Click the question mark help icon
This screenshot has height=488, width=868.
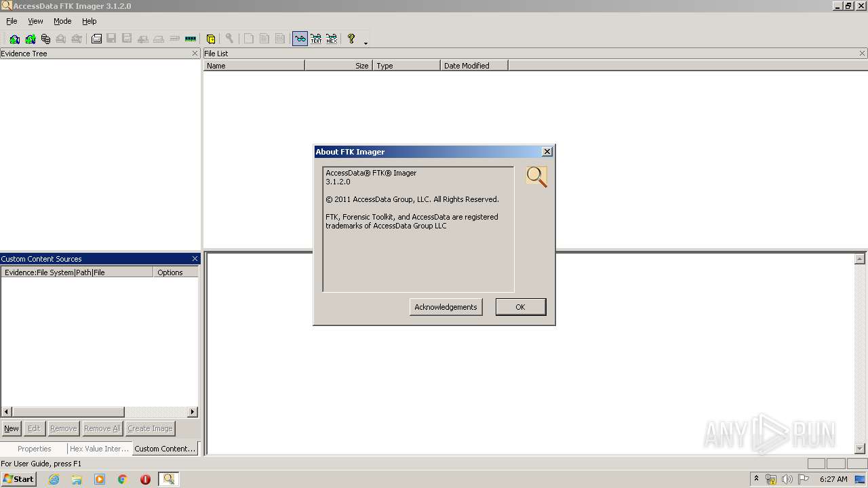[351, 39]
